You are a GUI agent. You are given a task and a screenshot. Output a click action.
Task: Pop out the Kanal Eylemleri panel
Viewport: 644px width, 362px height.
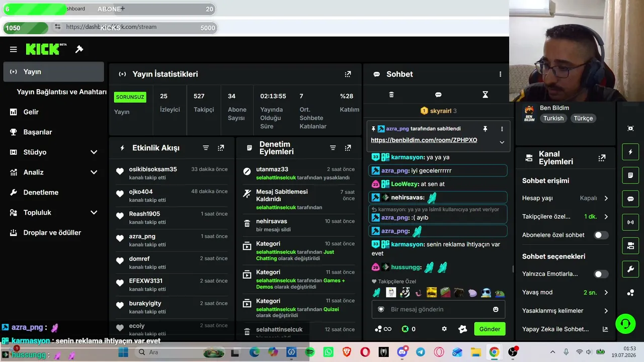602,158
